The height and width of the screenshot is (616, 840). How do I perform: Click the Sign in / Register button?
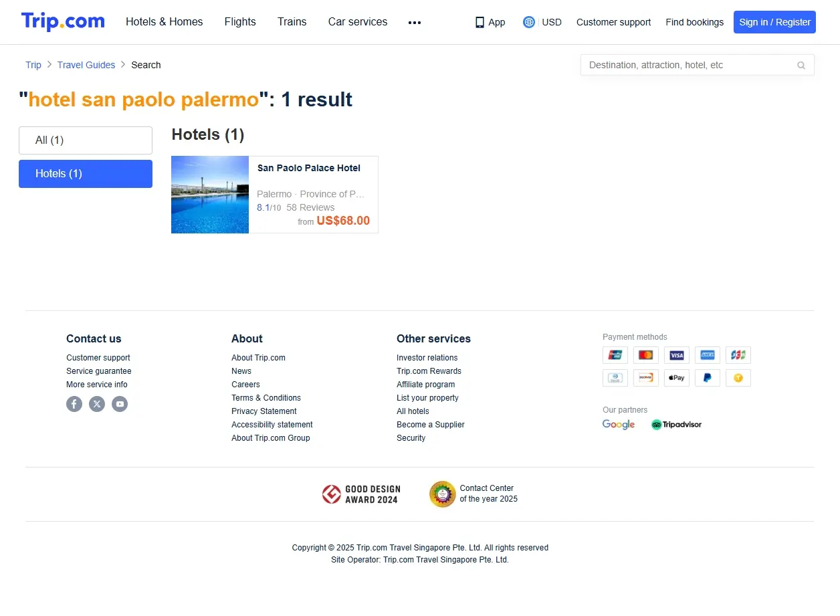click(x=774, y=22)
